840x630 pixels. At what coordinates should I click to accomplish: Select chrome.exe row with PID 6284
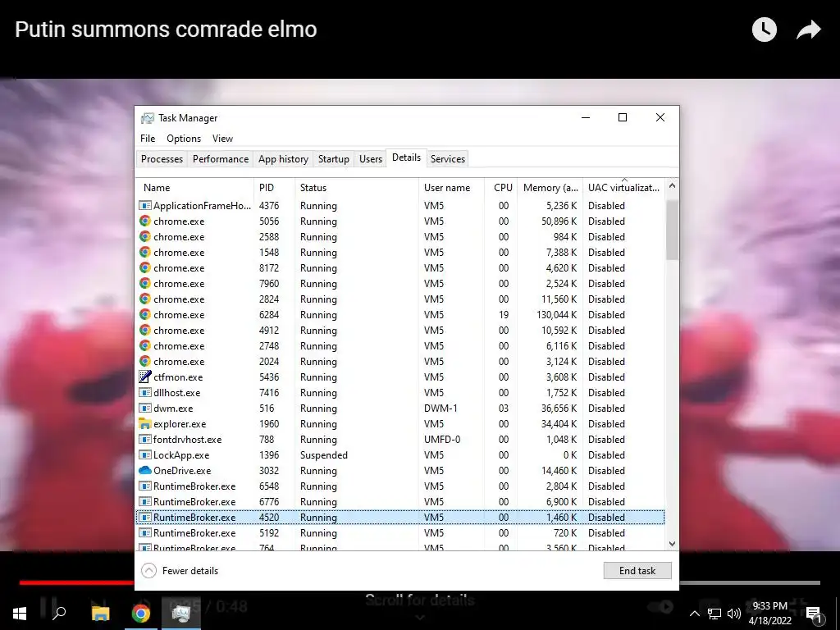400,314
